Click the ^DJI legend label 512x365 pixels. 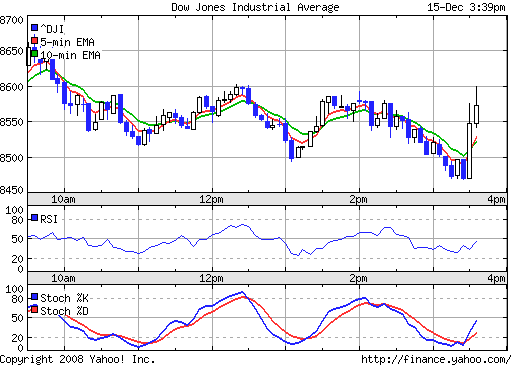click(52, 29)
